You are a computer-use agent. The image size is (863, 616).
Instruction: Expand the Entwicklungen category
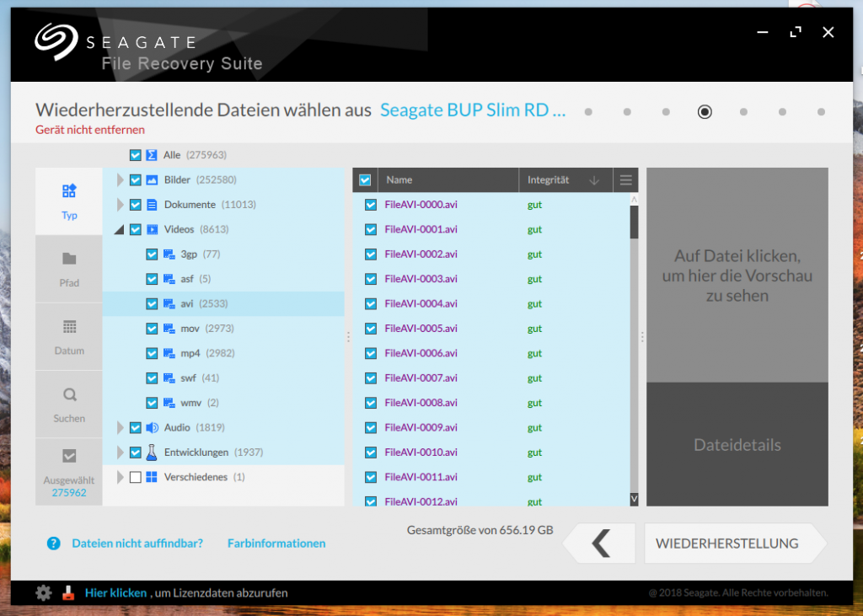point(120,453)
